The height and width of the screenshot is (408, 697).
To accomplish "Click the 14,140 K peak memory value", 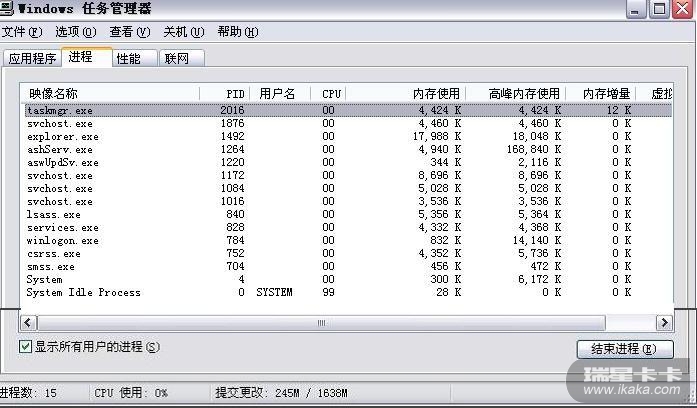I will [537, 240].
